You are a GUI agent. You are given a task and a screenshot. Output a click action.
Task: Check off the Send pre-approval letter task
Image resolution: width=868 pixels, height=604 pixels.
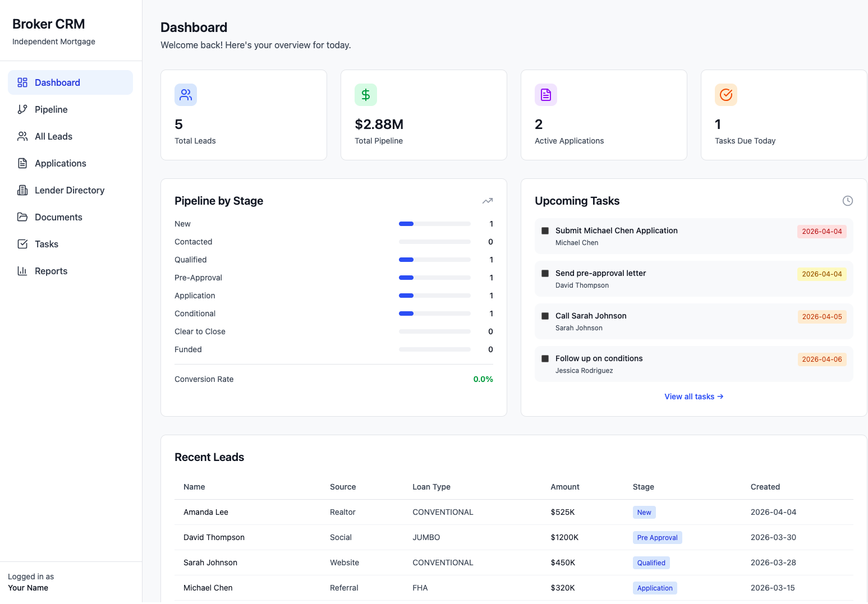click(x=544, y=273)
